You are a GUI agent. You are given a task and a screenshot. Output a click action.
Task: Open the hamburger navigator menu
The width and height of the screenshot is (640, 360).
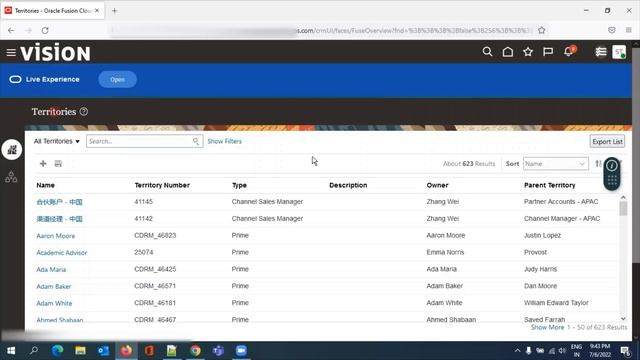(x=11, y=53)
